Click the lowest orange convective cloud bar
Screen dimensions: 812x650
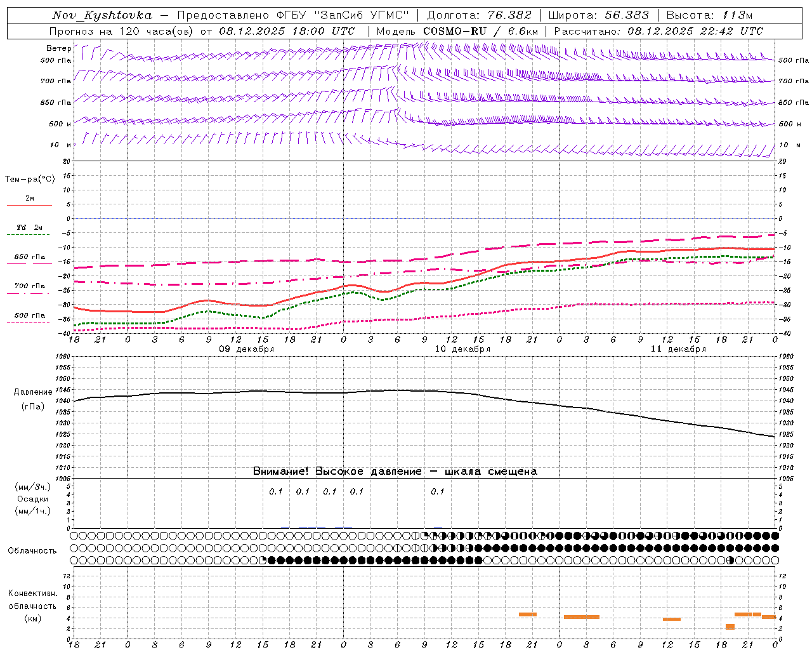730,627
